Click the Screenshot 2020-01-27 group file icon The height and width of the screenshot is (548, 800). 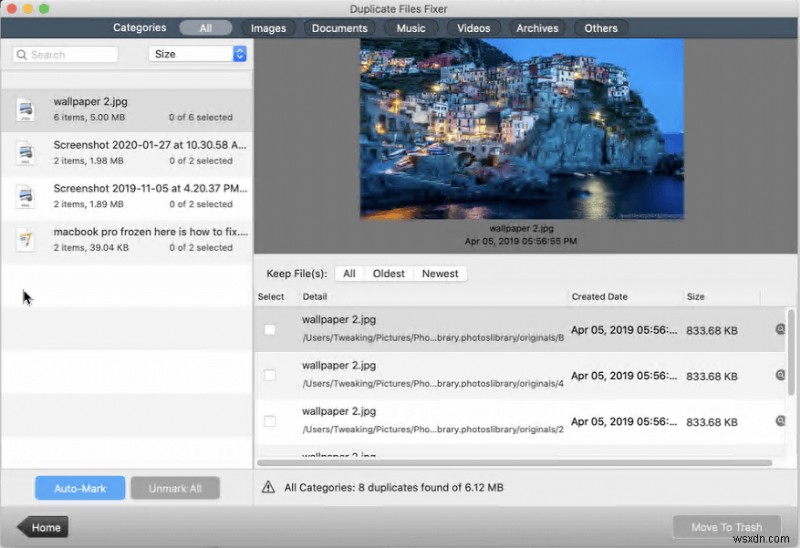pyautogui.click(x=25, y=153)
